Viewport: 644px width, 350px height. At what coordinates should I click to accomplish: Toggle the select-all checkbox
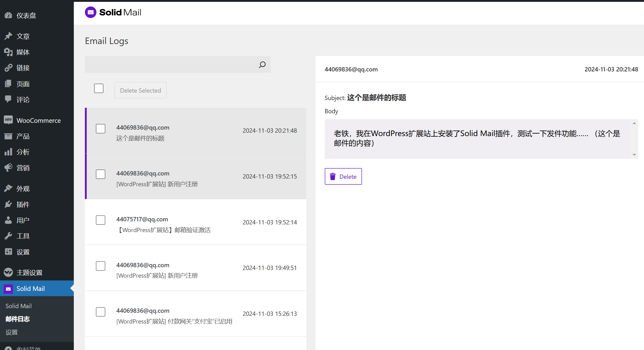tap(99, 88)
